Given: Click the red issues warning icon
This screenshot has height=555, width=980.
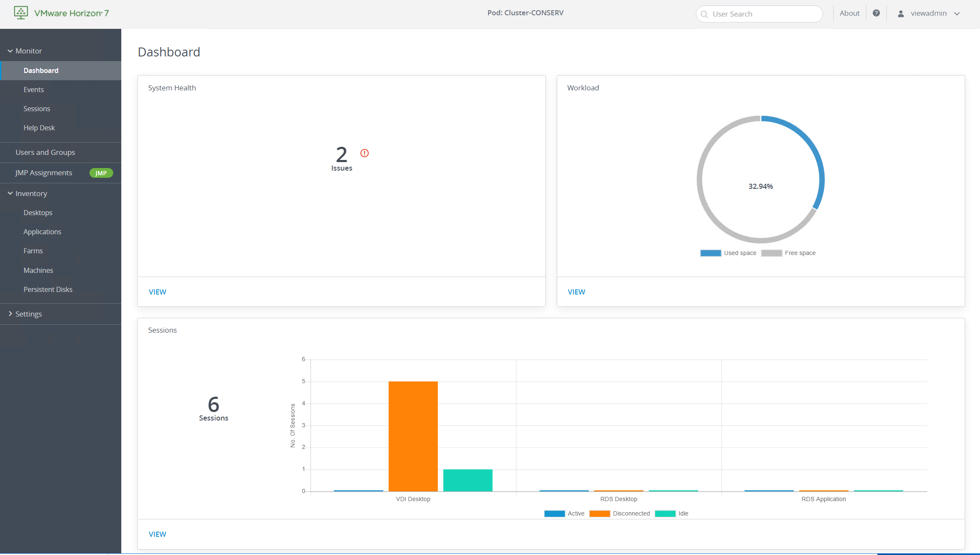Looking at the screenshot, I should [364, 153].
